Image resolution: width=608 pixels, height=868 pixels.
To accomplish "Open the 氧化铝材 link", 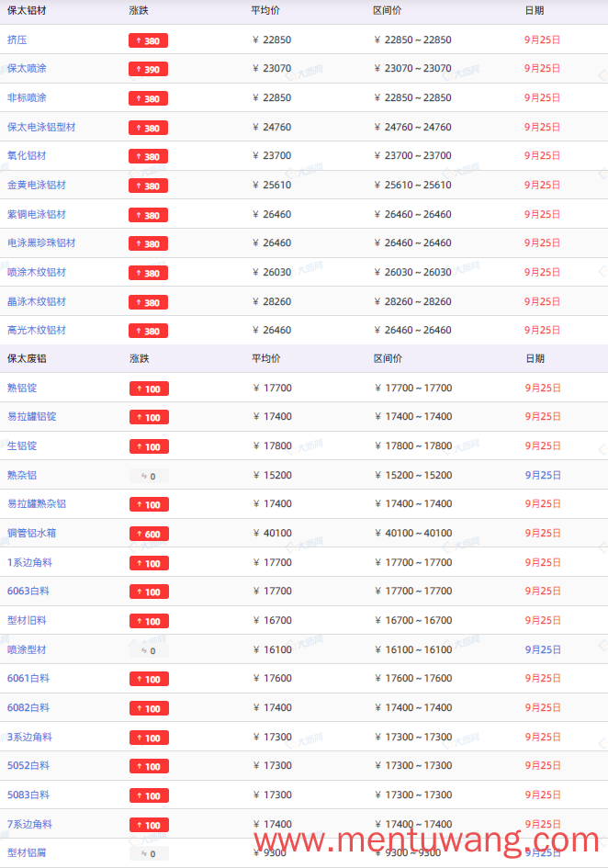I will (x=27, y=156).
